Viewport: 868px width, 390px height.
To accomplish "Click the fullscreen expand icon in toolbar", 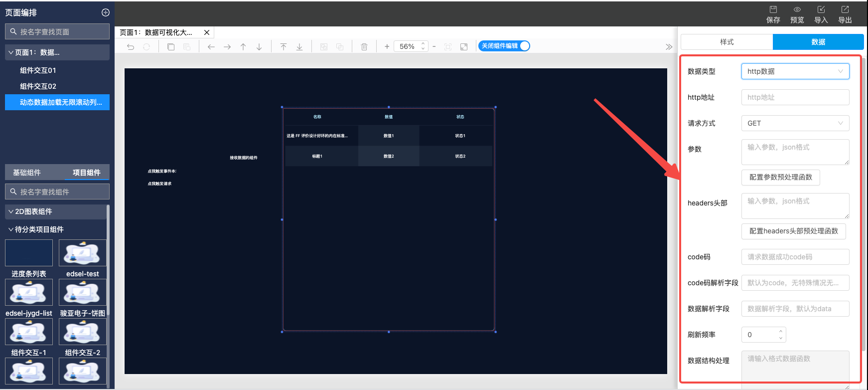I will coord(464,47).
